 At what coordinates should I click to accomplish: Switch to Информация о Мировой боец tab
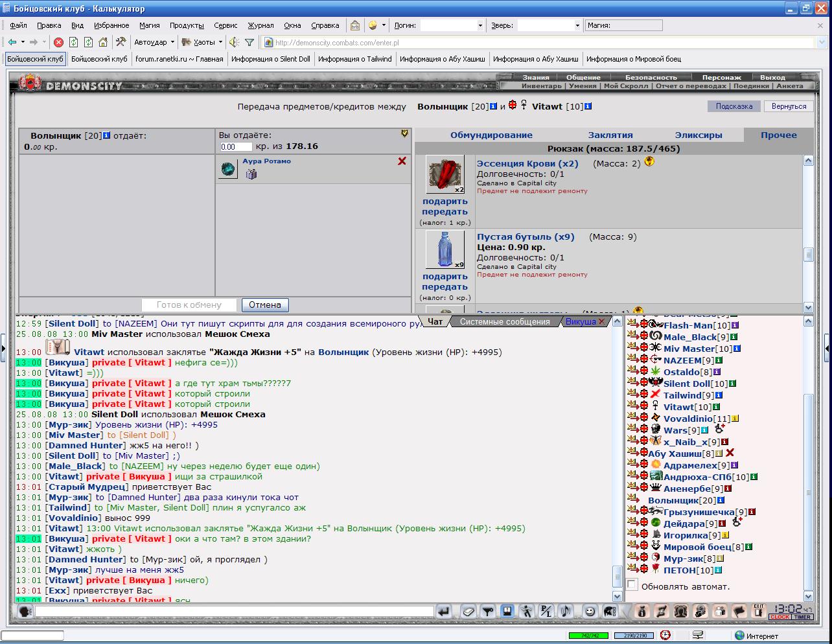click(634, 59)
